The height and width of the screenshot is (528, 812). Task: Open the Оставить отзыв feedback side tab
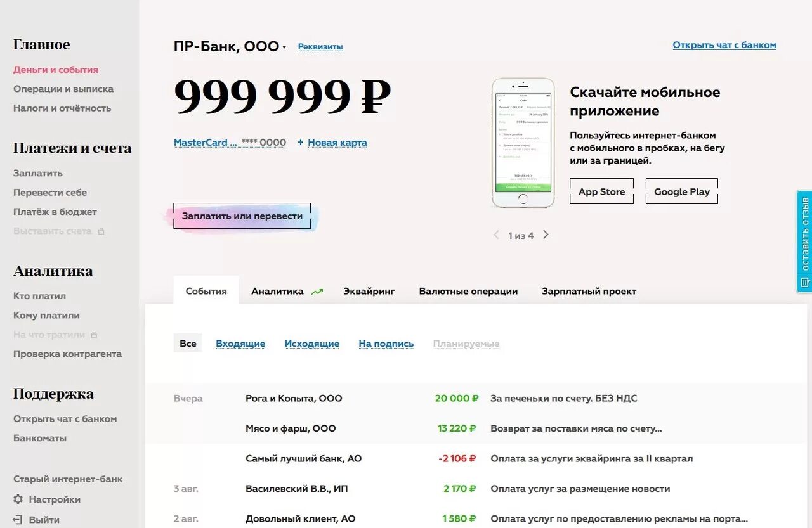pyautogui.click(x=804, y=241)
